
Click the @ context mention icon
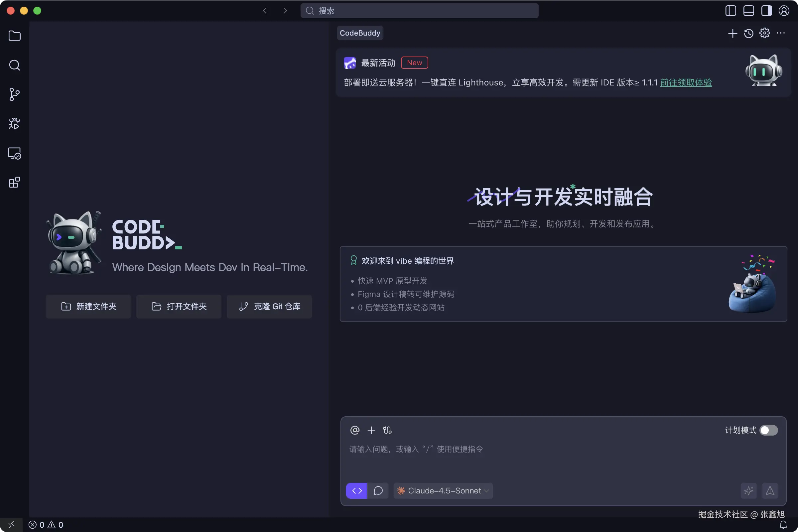(355, 430)
